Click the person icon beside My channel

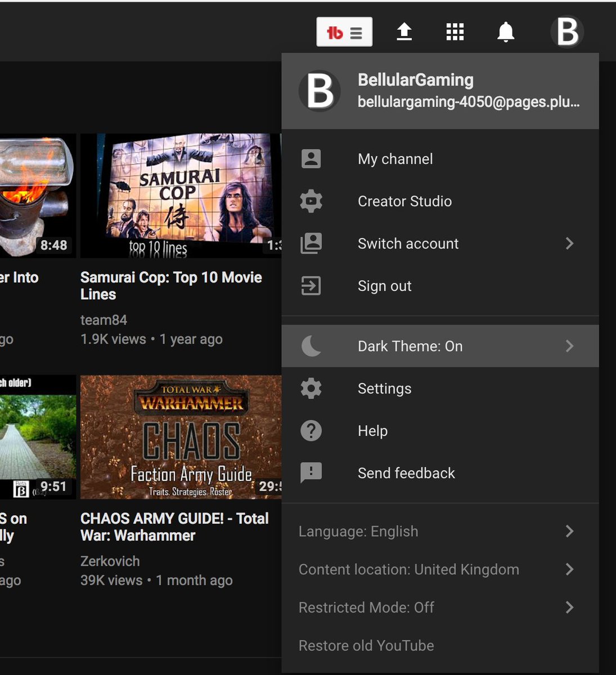311,159
